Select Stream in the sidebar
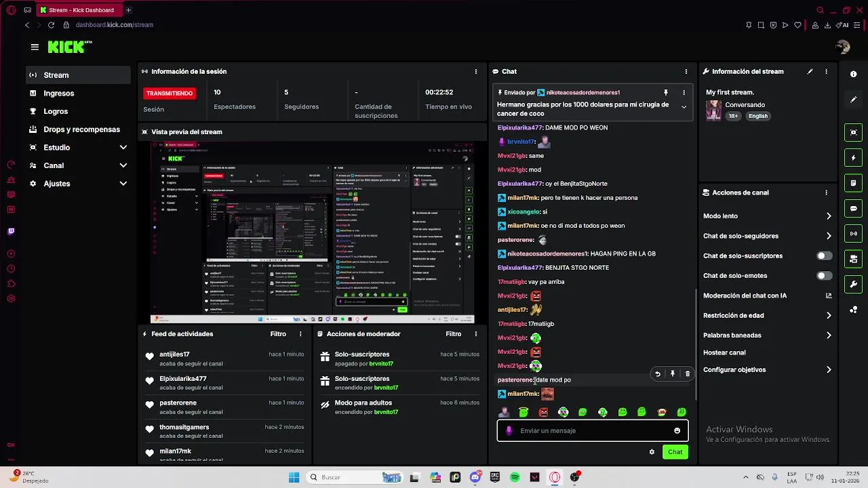 [x=78, y=75]
